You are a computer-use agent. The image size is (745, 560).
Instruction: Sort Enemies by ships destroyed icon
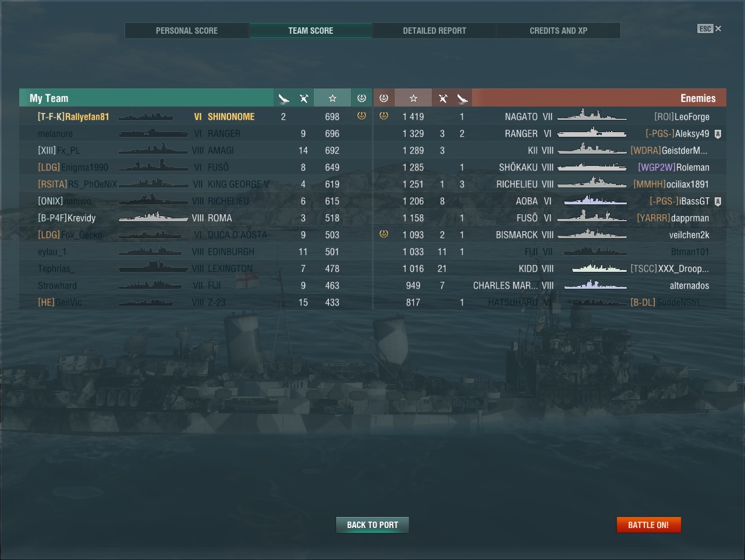click(442, 98)
